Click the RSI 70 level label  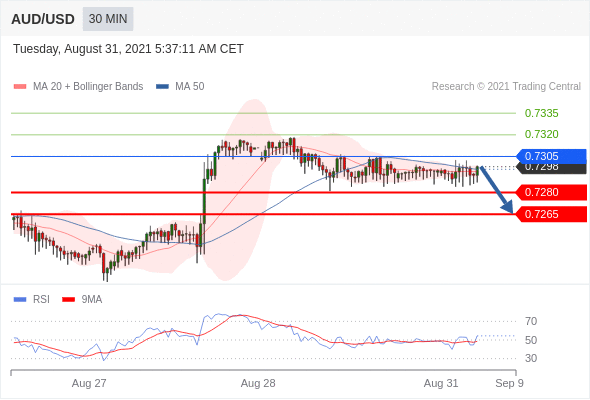(x=531, y=321)
